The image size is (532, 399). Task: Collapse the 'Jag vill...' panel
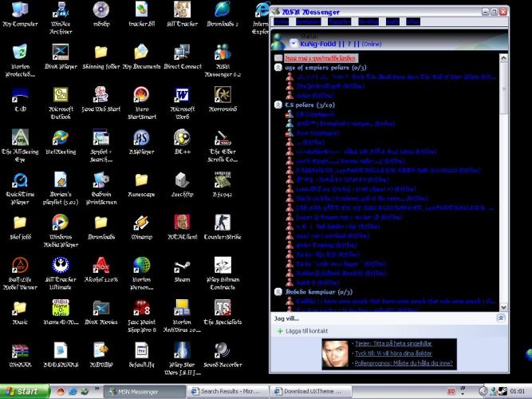coord(501,318)
